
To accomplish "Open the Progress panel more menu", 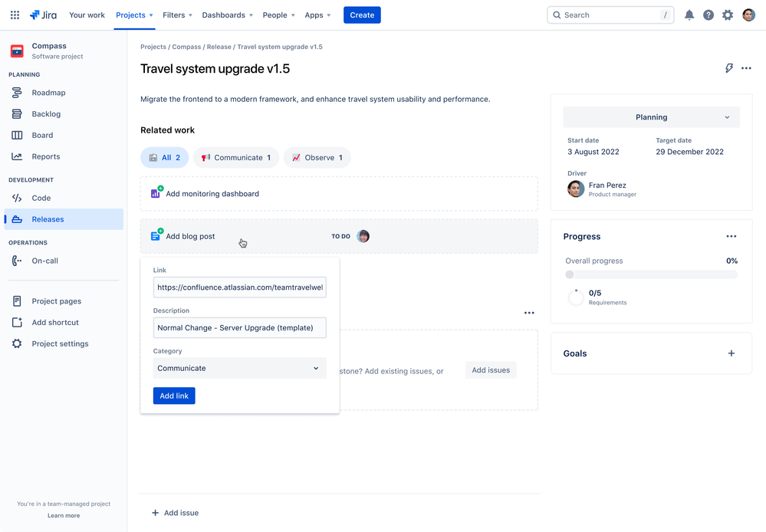I will [731, 236].
